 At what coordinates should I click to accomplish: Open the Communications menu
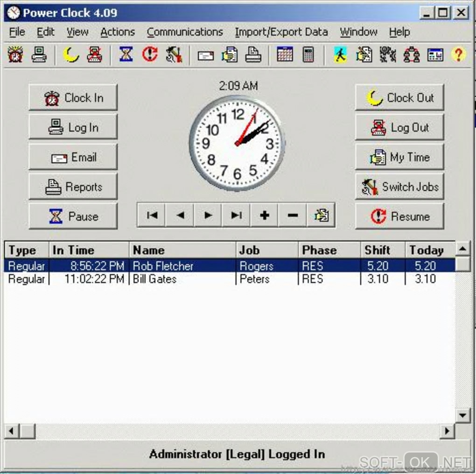[x=185, y=32]
